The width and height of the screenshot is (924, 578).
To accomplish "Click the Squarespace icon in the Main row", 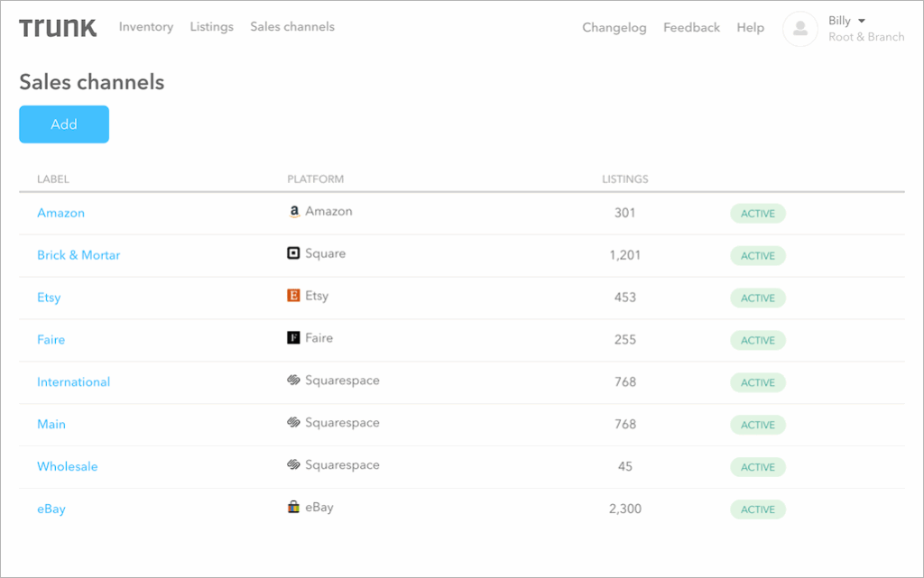I will point(293,424).
